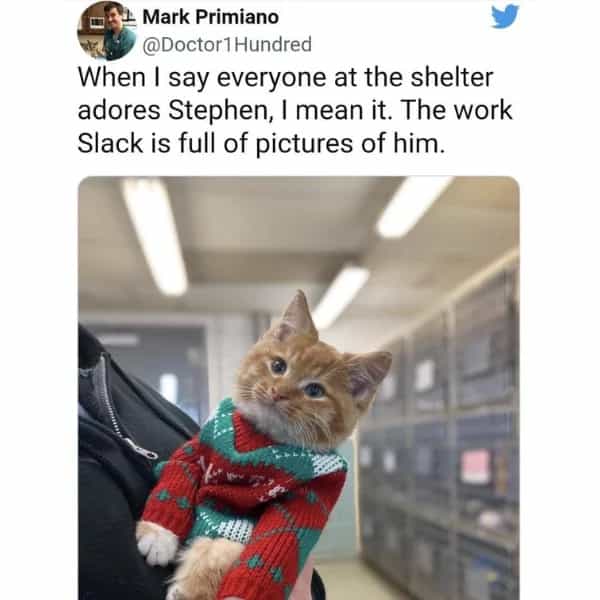Click the ceiling light above the avatar side
Viewport: 600px width, 600px height.
click(155, 236)
